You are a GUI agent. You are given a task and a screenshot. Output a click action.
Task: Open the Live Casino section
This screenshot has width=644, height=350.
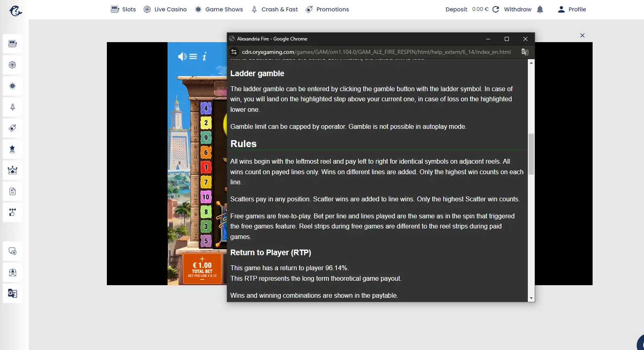point(165,9)
